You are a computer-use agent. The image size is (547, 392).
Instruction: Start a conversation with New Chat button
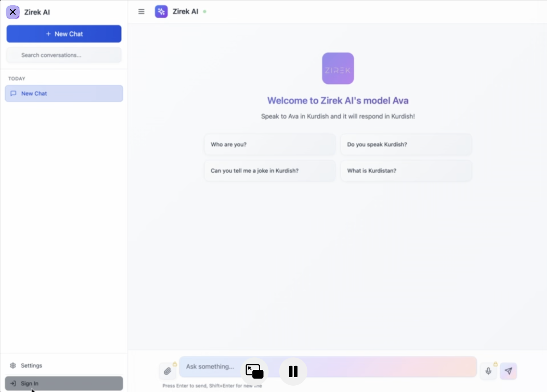64,34
